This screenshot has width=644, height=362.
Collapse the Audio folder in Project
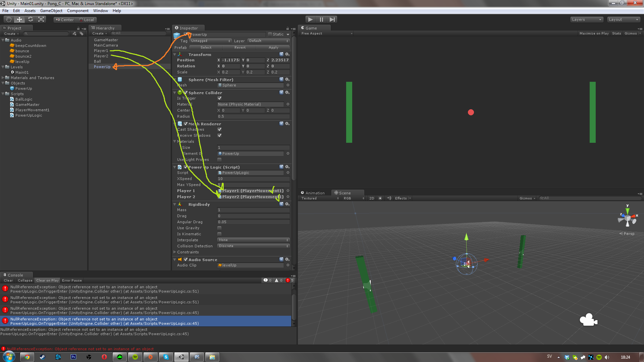[3, 40]
